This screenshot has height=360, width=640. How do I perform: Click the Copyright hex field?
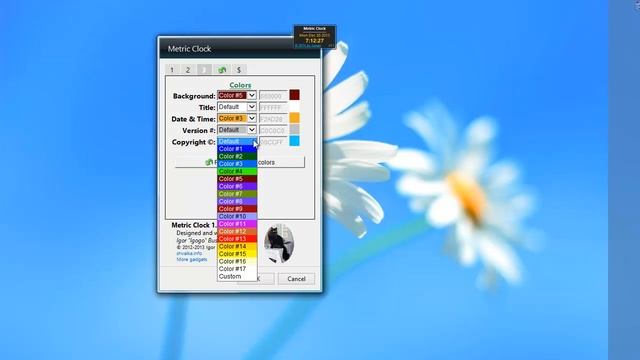click(273, 142)
